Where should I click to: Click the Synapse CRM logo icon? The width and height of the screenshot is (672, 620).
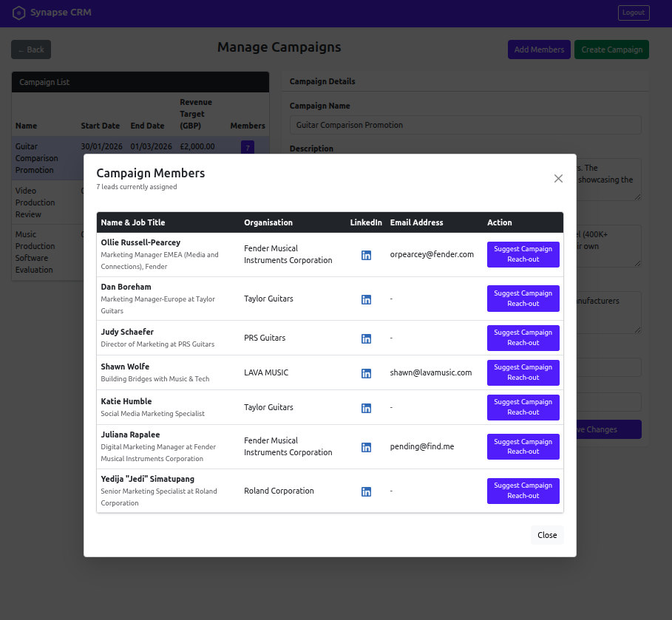coord(18,13)
